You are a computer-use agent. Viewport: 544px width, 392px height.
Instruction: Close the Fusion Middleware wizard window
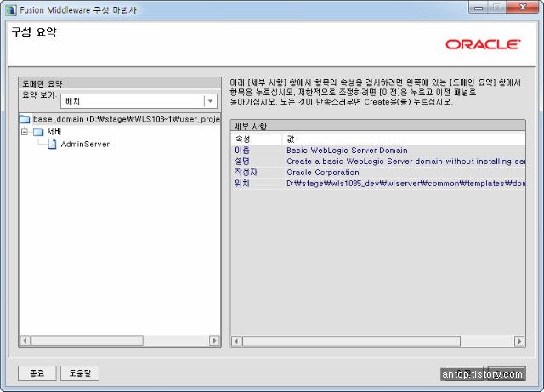point(523,8)
